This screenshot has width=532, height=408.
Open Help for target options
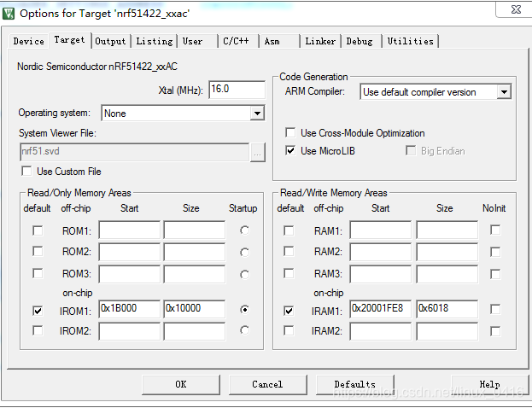pyautogui.click(x=489, y=385)
